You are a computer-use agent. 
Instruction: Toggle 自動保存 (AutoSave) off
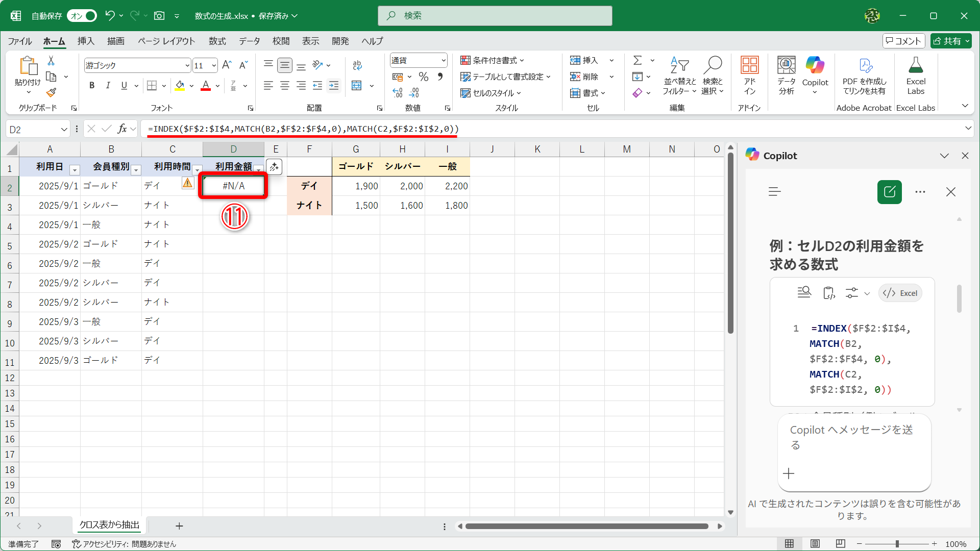(x=81, y=16)
